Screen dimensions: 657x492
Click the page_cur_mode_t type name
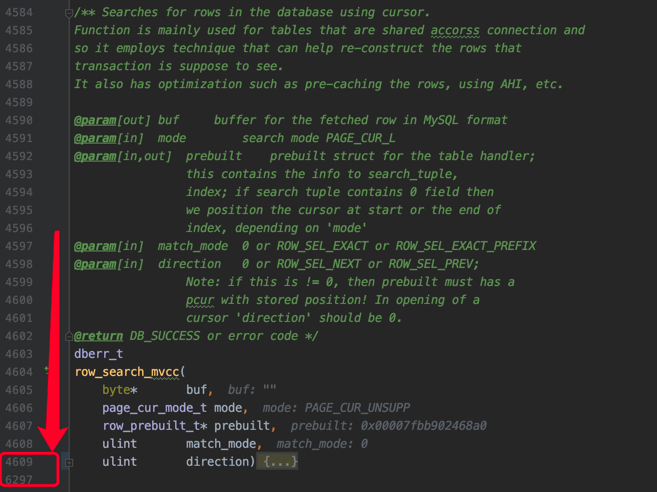click(x=155, y=408)
